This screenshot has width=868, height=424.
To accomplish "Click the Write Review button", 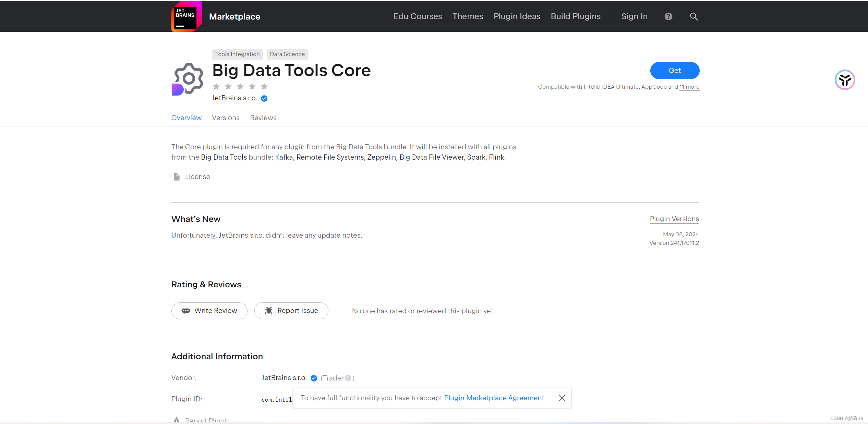I will (x=209, y=311).
